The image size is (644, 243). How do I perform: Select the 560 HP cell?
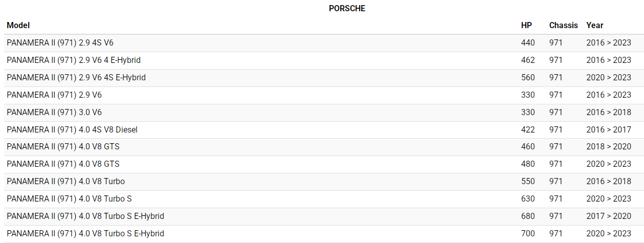(528, 78)
